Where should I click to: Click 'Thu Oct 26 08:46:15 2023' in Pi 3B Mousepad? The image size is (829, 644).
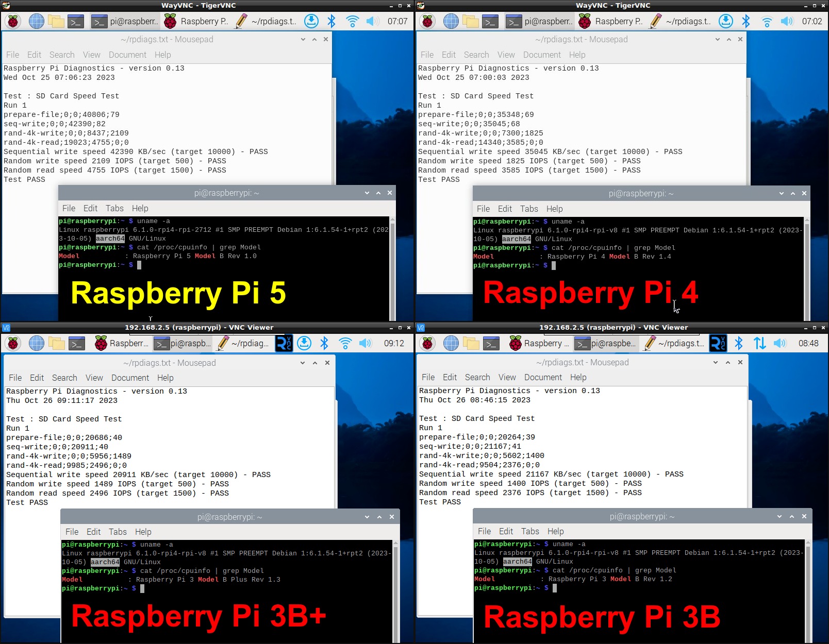click(474, 400)
